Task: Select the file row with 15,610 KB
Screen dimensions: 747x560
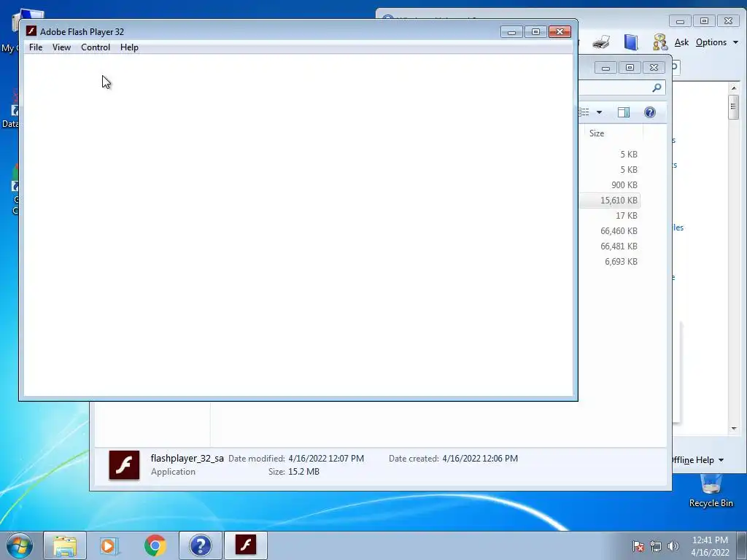Action: [610, 201]
